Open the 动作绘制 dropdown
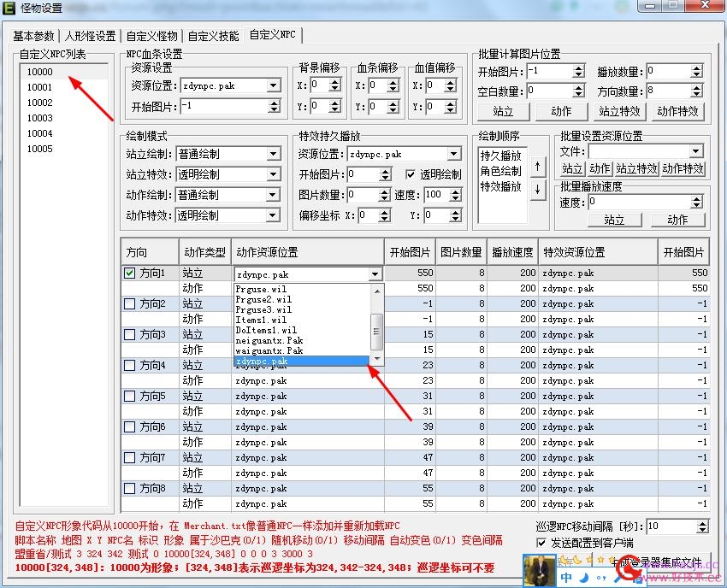Viewport: 727px width, 588px height. coord(274,195)
